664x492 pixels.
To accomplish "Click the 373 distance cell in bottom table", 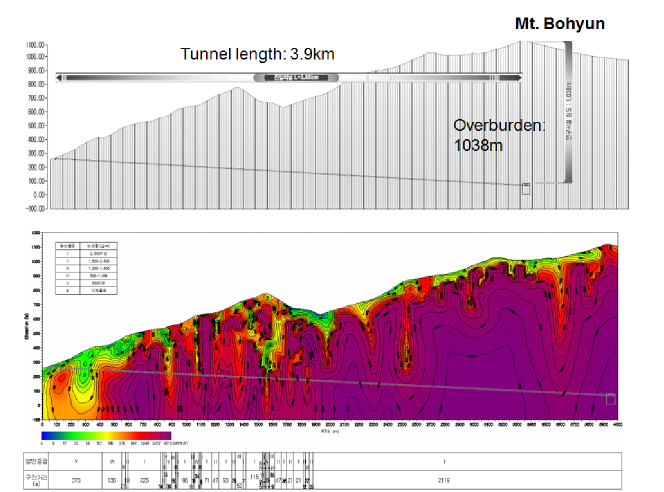I will 76,481.
